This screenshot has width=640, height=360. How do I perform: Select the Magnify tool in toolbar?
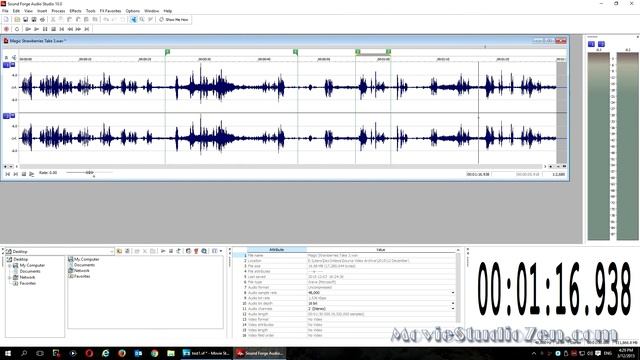click(x=142, y=19)
